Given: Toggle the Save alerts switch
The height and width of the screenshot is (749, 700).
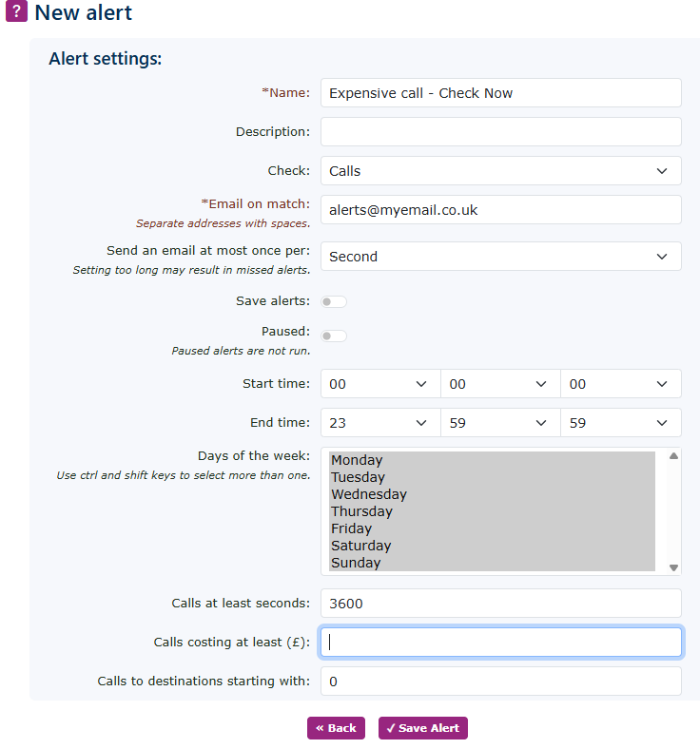Looking at the screenshot, I should point(334,301).
